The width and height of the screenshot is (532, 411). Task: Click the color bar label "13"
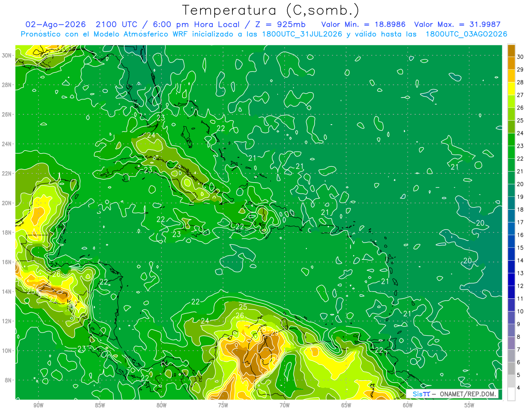click(x=520, y=273)
